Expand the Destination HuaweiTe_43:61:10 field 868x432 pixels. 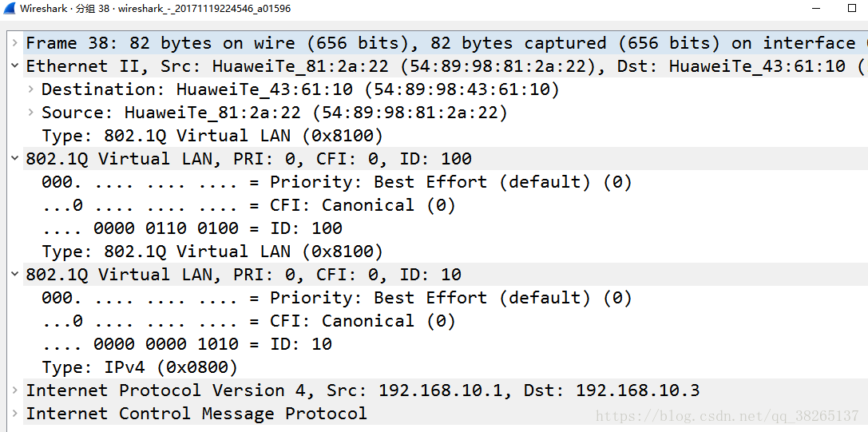pyautogui.click(x=30, y=89)
